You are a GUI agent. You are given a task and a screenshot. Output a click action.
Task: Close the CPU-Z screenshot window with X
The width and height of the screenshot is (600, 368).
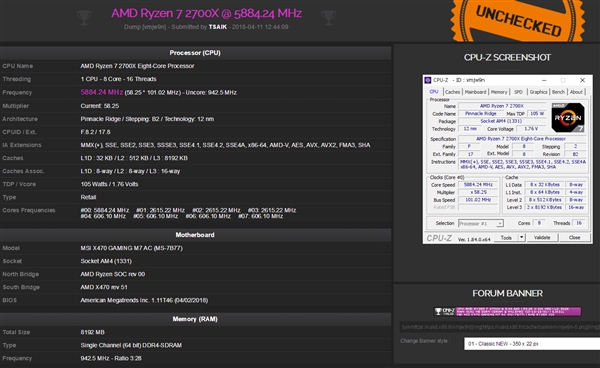582,80
